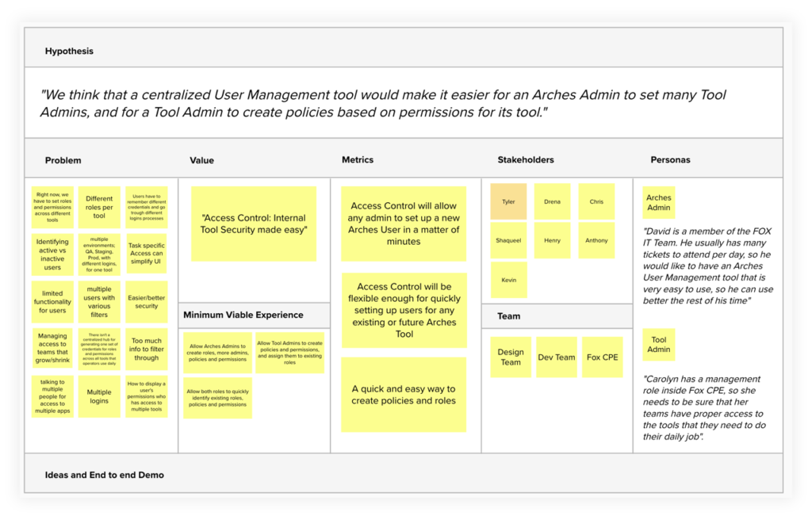Click the Fox CPE team note
812x520 pixels.
pos(602,357)
